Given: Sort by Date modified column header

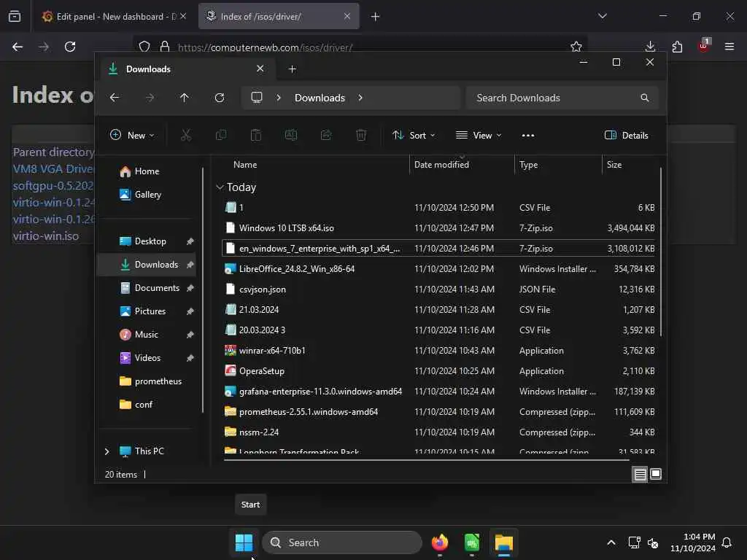Looking at the screenshot, I should point(441,165).
